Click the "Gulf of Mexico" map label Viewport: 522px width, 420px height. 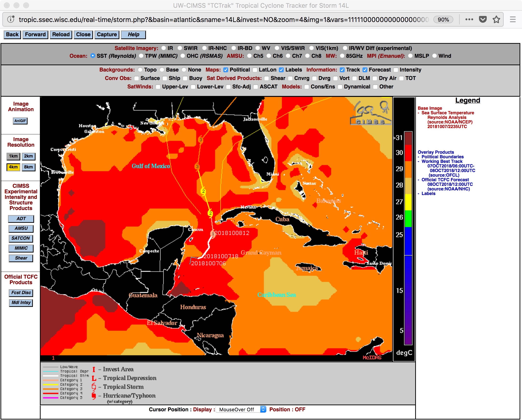coord(151,166)
